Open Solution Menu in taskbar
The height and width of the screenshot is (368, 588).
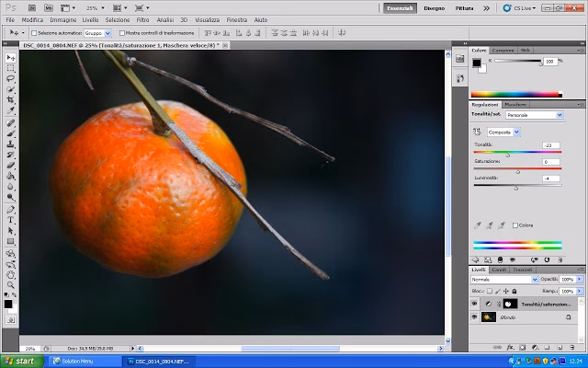84,362
